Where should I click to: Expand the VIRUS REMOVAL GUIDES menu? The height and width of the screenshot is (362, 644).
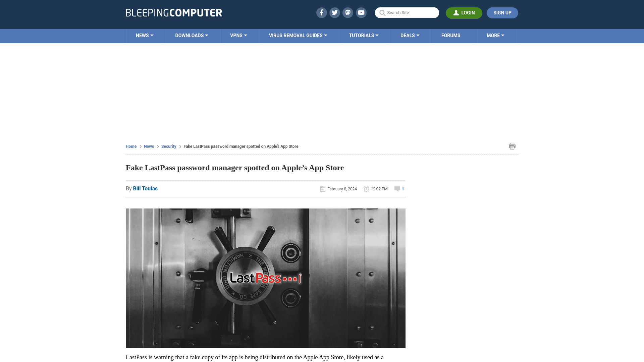[x=298, y=35]
